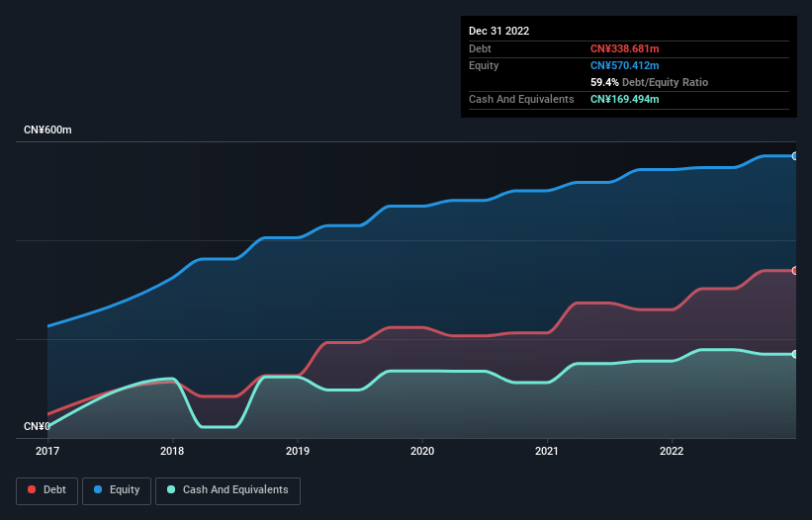Click the blue Equity legend dot
Image resolution: width=812 pixels, height=520 pixels.
98,489
